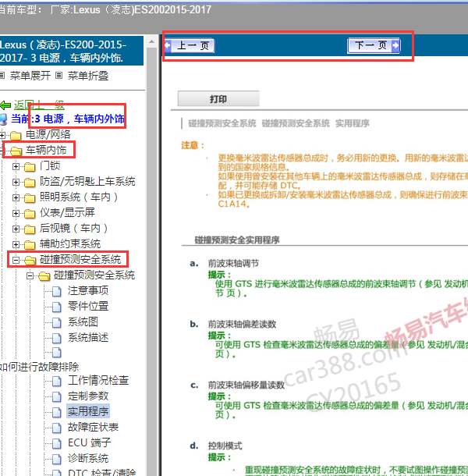Click the 车辆内饰 open folder icon
468x476 pixels.
click(16, 151)
